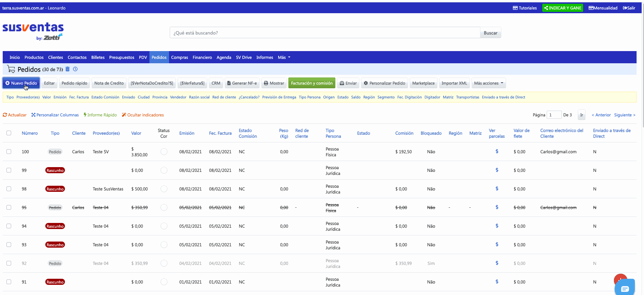Check the box for order 91
This screenshot has height=295, width=644.
pos(9,282)
